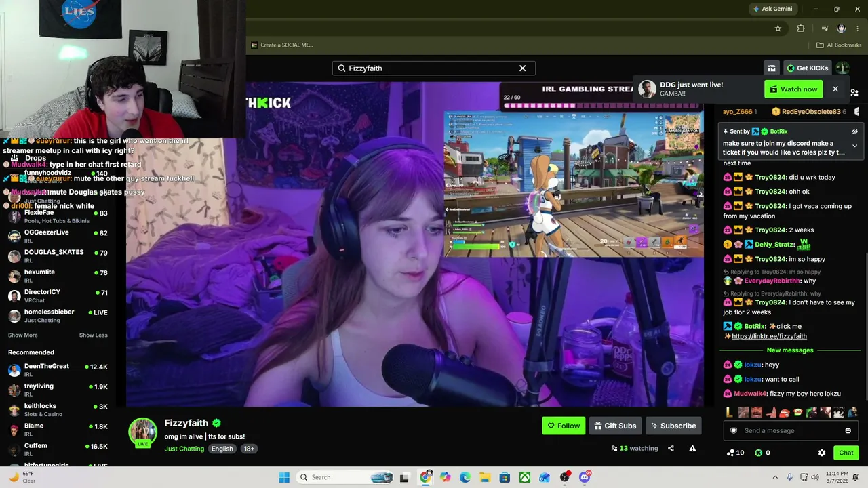Image resolution: width=868 pixels, height=488 pixels.
Task: Bookmark this page with the star icon
Action: [778, 28]
